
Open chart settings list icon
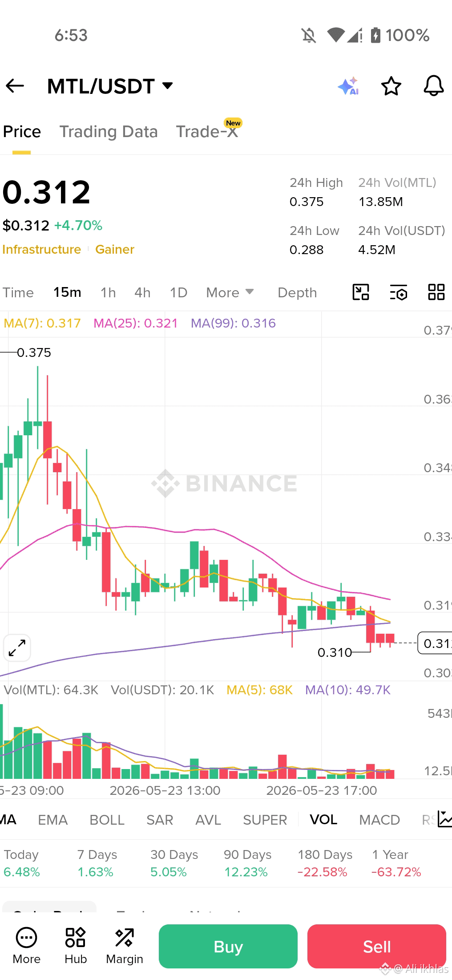coord(399,292)
